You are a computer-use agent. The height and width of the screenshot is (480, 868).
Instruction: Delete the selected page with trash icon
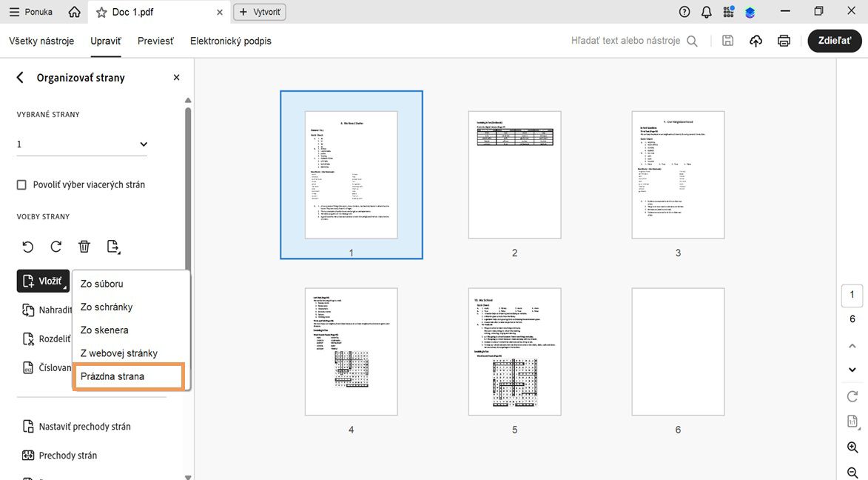pos(84,247)
